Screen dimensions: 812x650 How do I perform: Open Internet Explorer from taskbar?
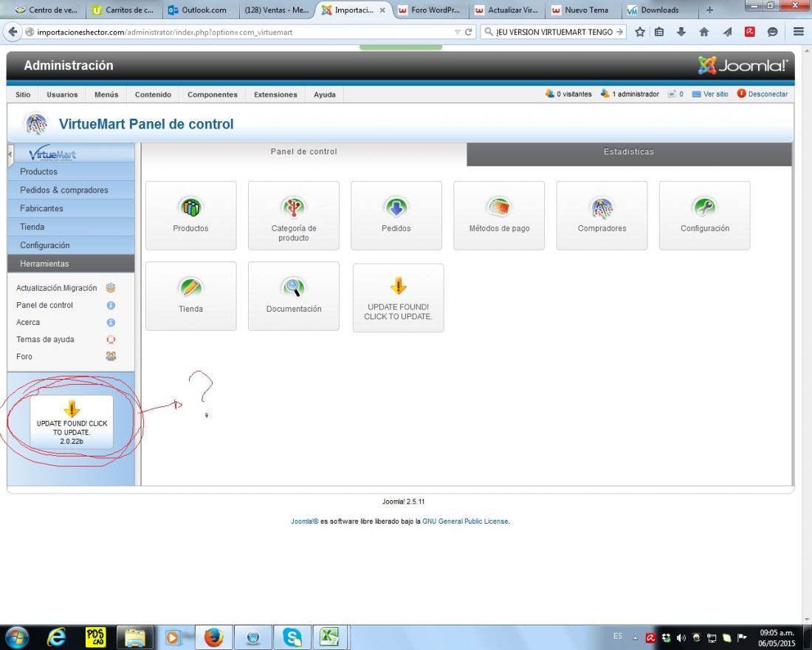click(56, 637)
